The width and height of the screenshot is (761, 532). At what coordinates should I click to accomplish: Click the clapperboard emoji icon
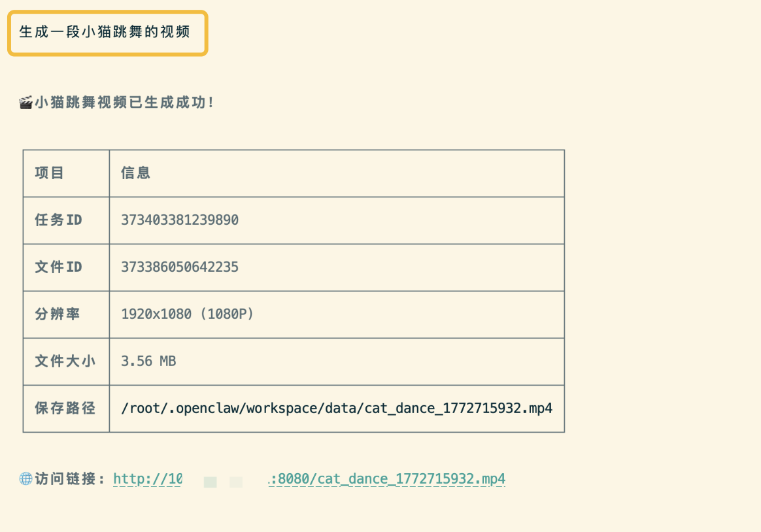point(26,103)
